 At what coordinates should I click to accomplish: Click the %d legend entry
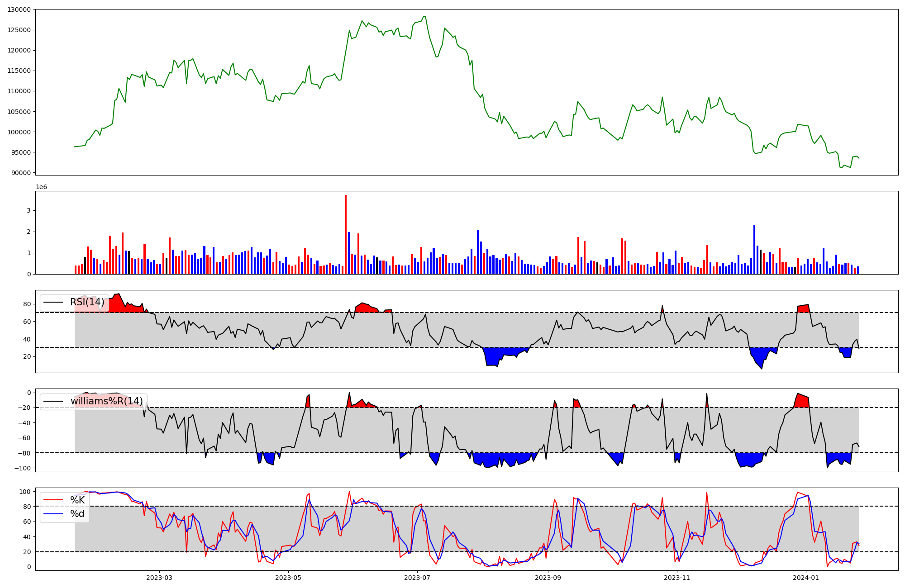[77, 514]
